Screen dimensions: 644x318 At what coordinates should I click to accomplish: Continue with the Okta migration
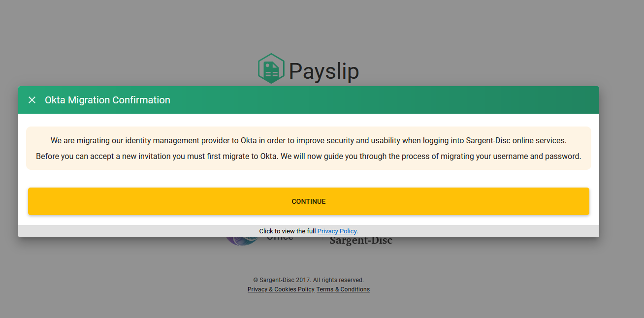(309, 201)
